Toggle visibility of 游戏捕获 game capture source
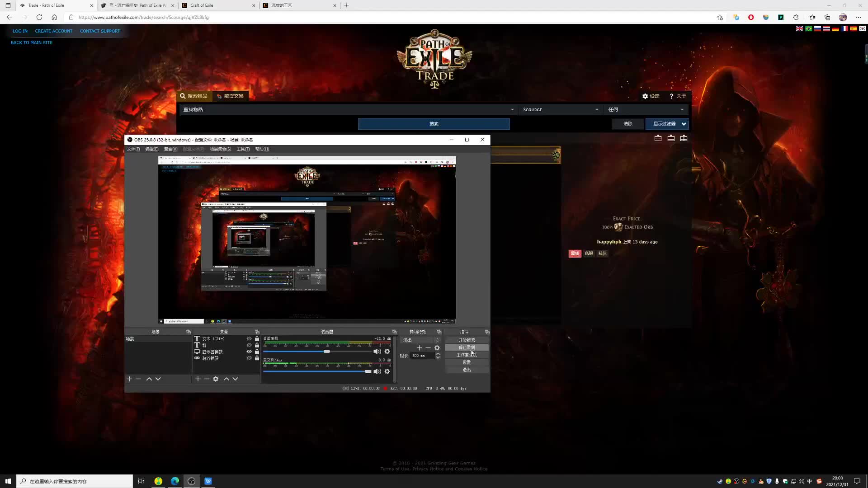Viewport: 868px width, 488px height. [249, 358]
